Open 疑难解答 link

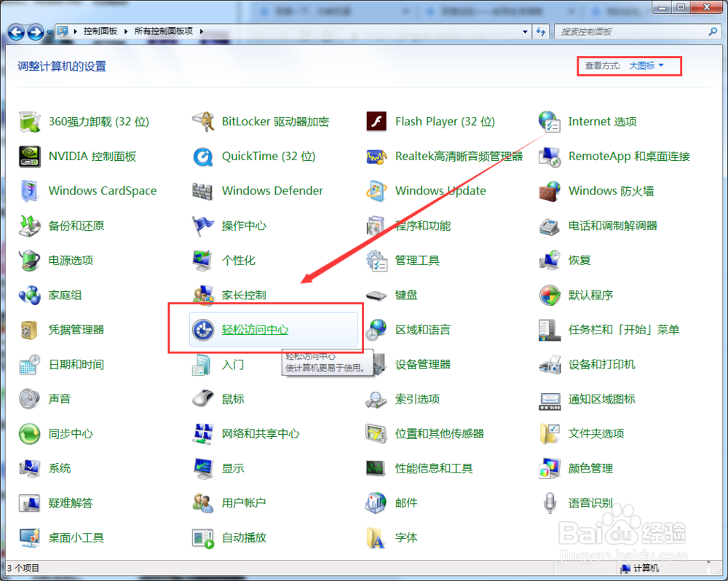pyautogui.click(x=71, y=503)
